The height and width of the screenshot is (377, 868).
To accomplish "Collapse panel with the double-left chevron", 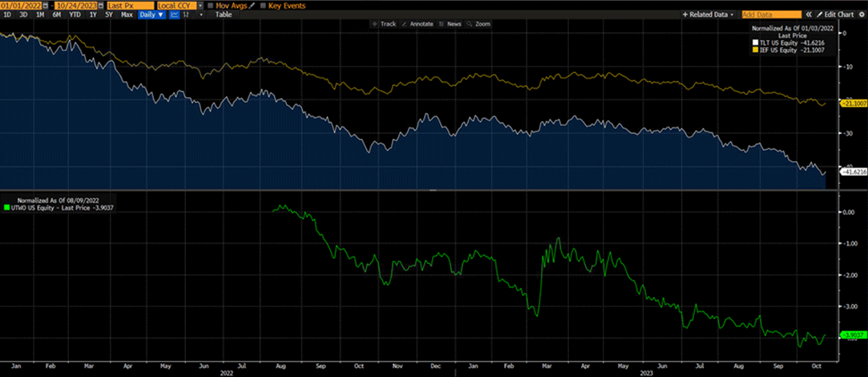I will (809, 14).
